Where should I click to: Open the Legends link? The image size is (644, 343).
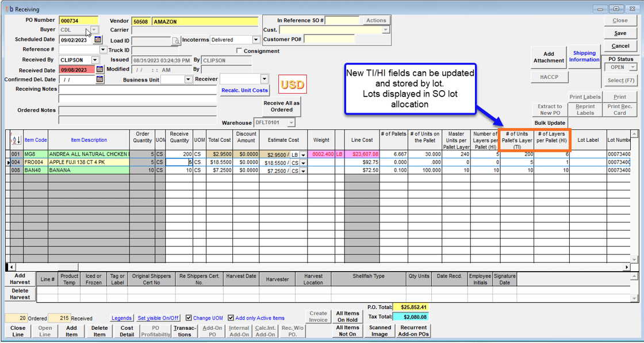click(121, 318)
